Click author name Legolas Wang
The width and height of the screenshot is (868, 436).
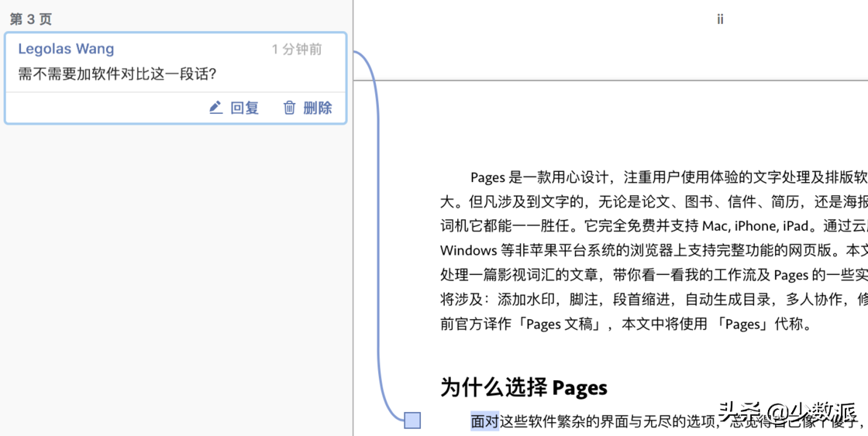[66, 49]
